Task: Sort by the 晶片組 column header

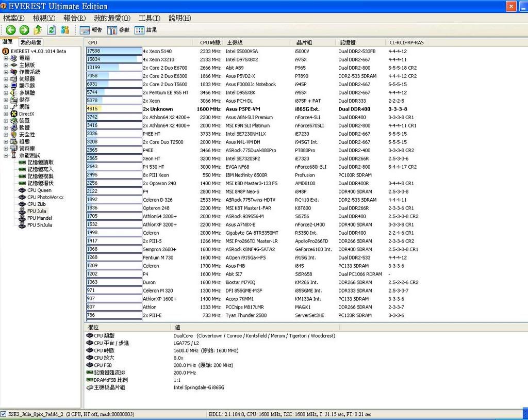Action: pyautogui.click(x=314, y=42)
